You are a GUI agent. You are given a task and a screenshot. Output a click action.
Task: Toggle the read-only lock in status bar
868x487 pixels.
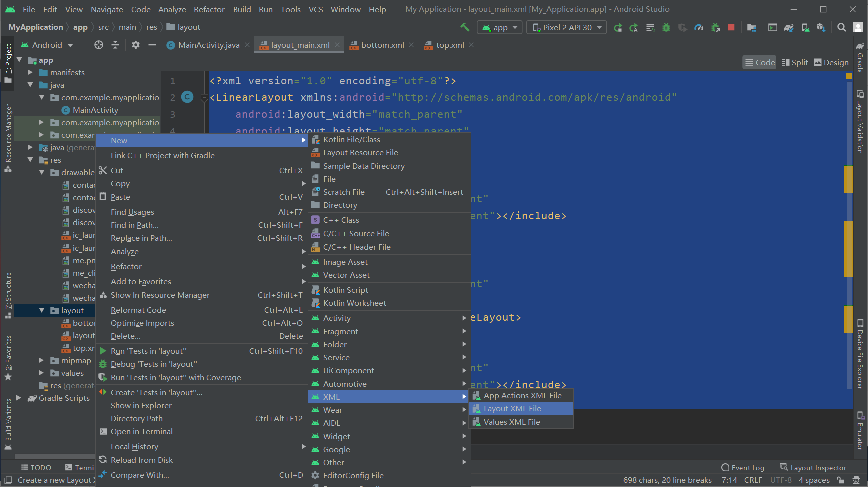click(x=840, y=480)
